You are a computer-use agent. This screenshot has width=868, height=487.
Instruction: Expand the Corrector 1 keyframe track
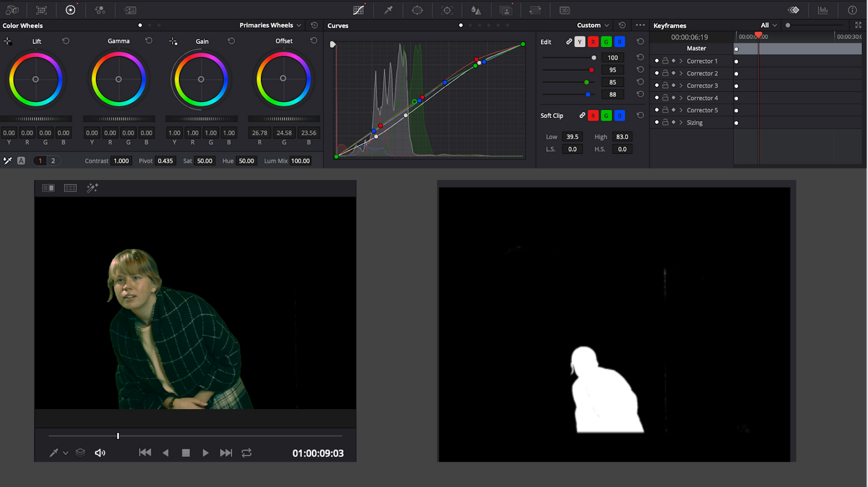[681, 61]
